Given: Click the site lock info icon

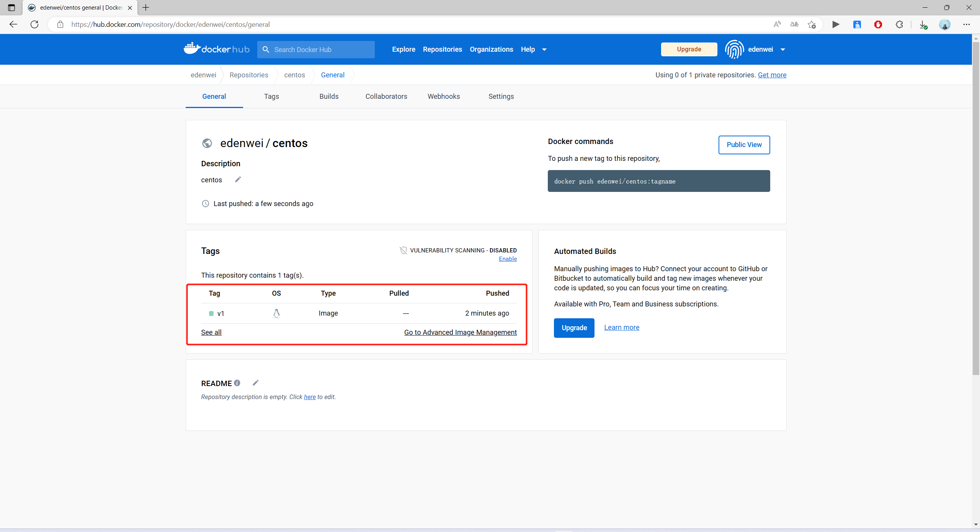Looking at the screenshot, I should (60, 25).
